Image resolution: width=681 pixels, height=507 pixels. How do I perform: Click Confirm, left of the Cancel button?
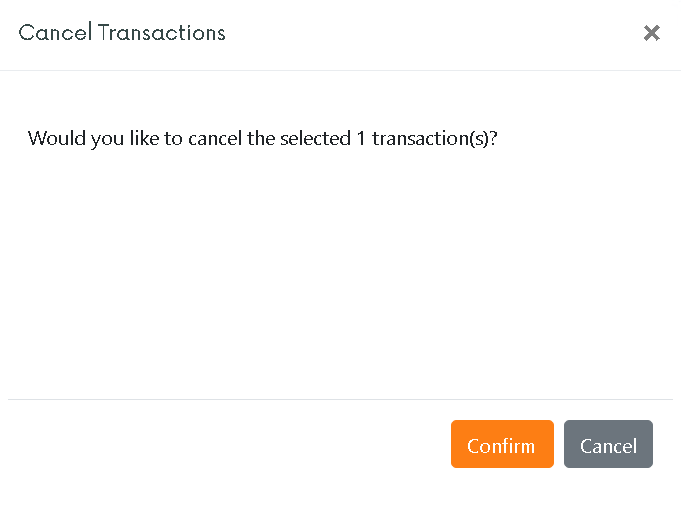pos(501,444)
